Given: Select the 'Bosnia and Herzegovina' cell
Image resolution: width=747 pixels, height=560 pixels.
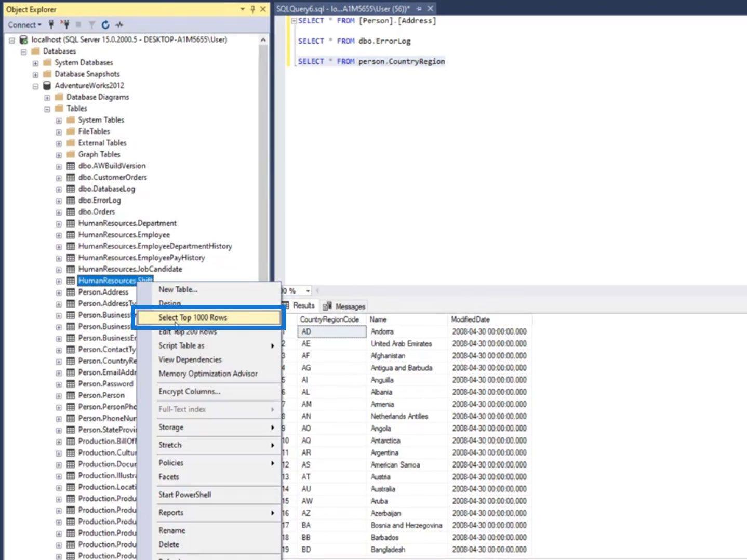Looking at the screenshot, I should 407,525.
